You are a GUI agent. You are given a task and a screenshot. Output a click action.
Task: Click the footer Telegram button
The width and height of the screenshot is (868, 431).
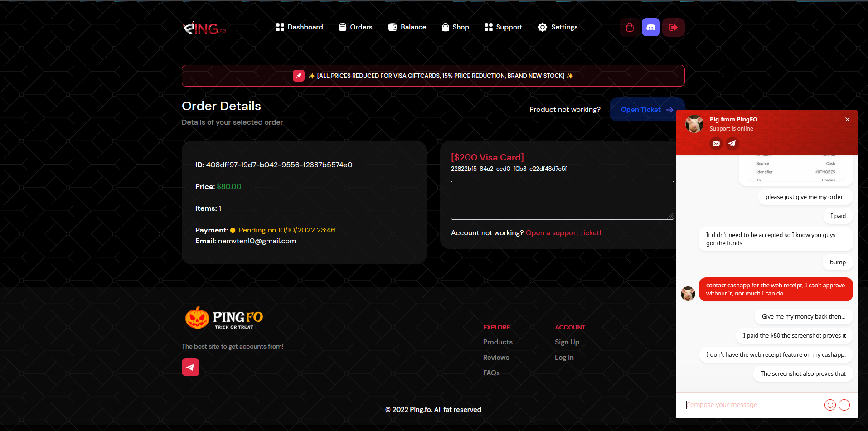click(x=190, y=368)
